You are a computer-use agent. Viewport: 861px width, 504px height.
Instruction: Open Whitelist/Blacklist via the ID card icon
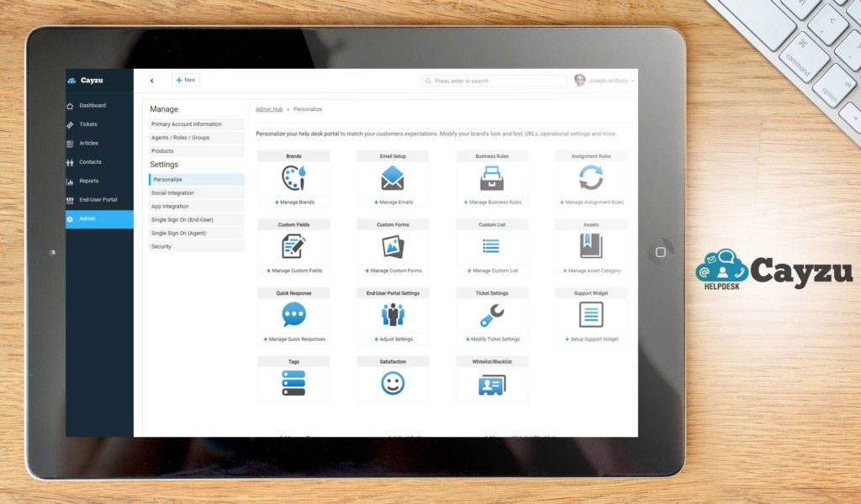tap(491, 382)
